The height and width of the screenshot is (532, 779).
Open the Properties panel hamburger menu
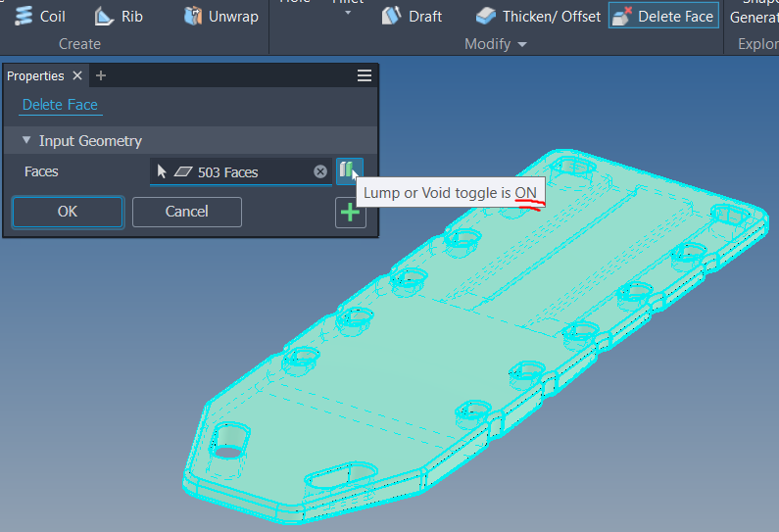pos(365,75)
